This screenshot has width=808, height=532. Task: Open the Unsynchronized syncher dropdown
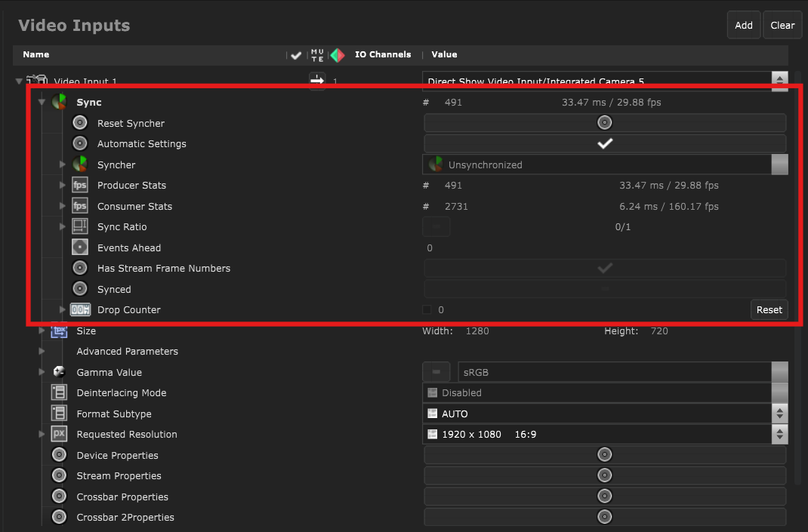779,164
